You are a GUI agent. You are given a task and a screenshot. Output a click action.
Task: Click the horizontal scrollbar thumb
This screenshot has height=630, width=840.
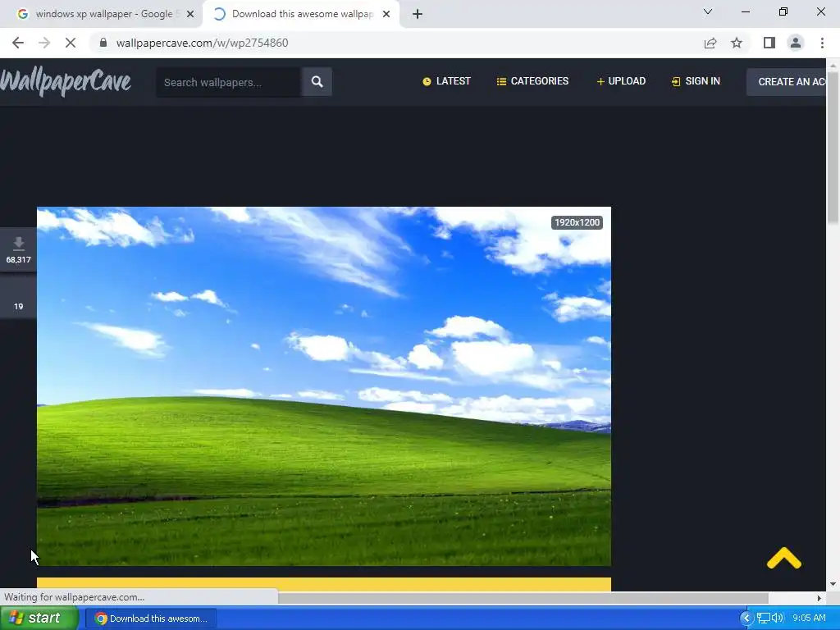(x=523, y=597)
